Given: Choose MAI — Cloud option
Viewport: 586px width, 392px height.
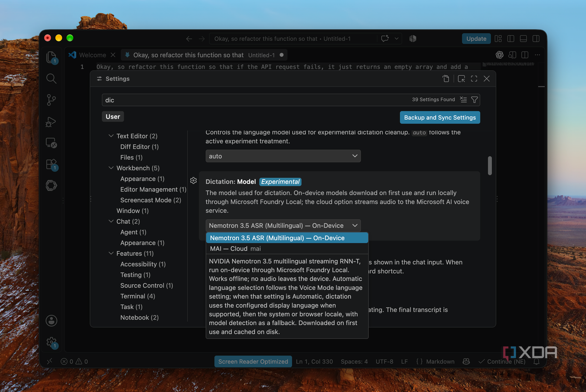Looking at the screenshot, I should point(287,248).
